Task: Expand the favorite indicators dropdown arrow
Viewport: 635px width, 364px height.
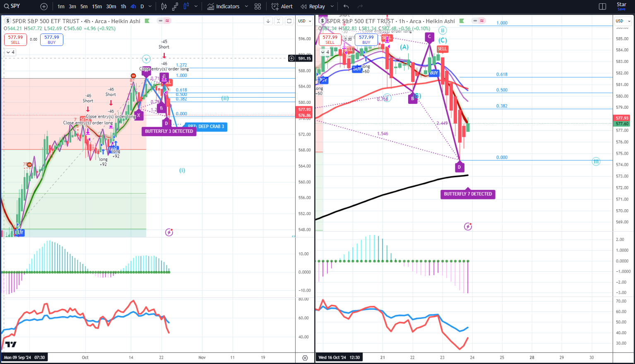Action: point(246,7)
